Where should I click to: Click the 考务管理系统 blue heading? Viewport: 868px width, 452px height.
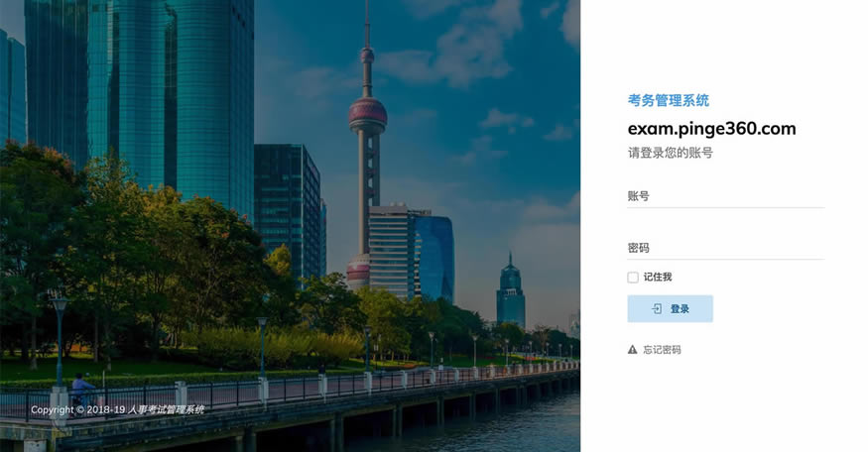669,101
